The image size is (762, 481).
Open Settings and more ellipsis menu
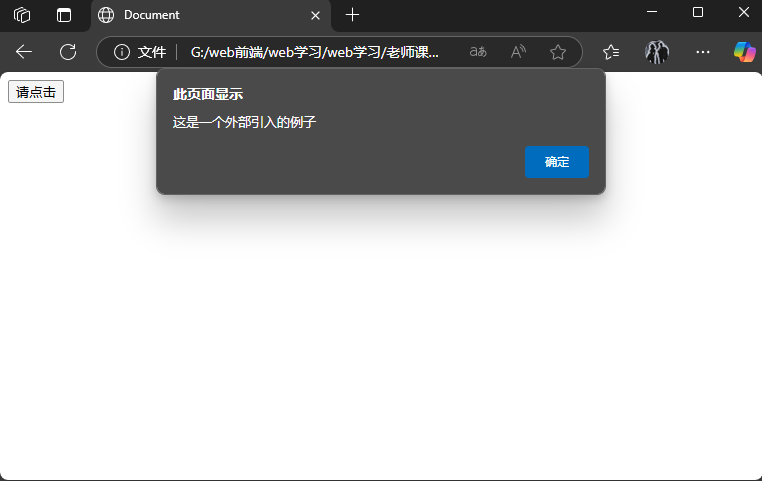point(703,52)
